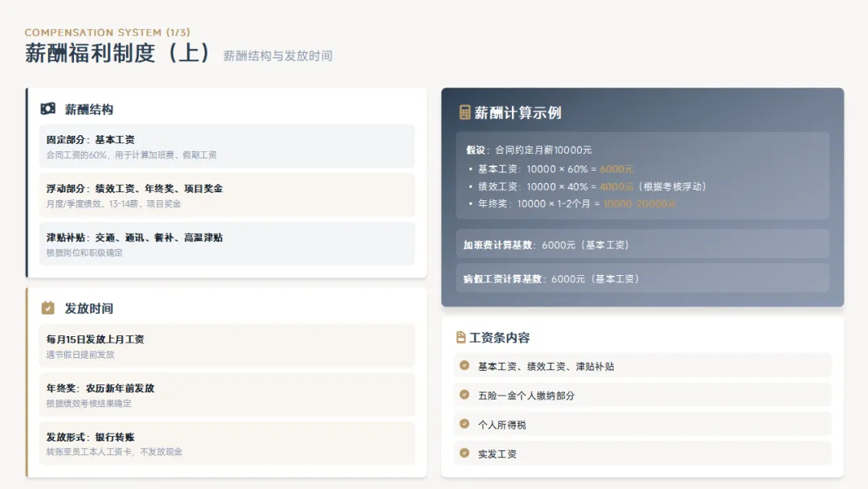Viewport: 868px width, 489px height.
Task: Click the note （根据考核浮动）
Action: (672, 187)
